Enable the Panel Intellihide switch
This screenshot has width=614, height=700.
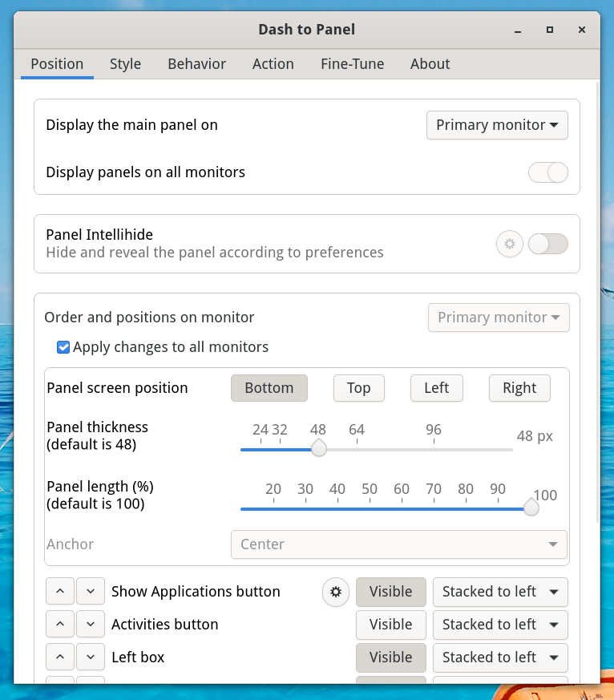pyautogui.click(x=548, y=244)
